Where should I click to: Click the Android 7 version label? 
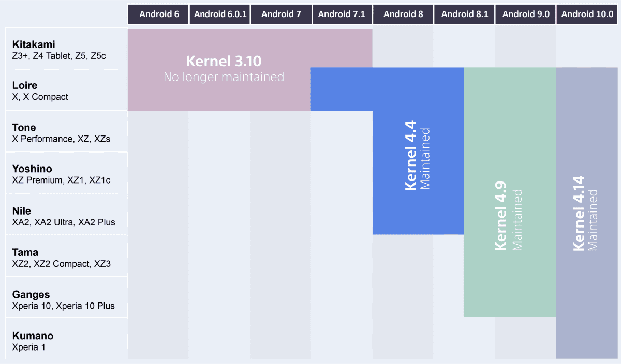coord(281,14)
